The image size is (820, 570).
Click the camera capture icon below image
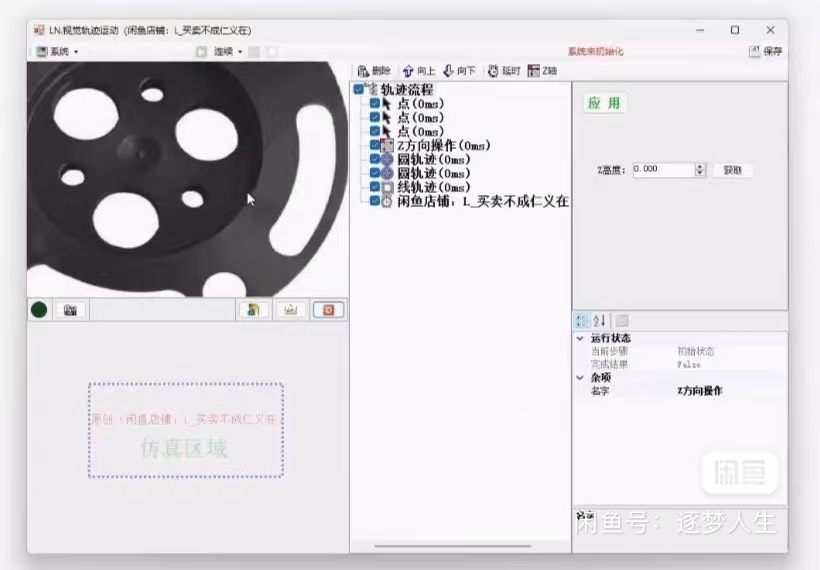pyautogui.click(x=71, y=310)
